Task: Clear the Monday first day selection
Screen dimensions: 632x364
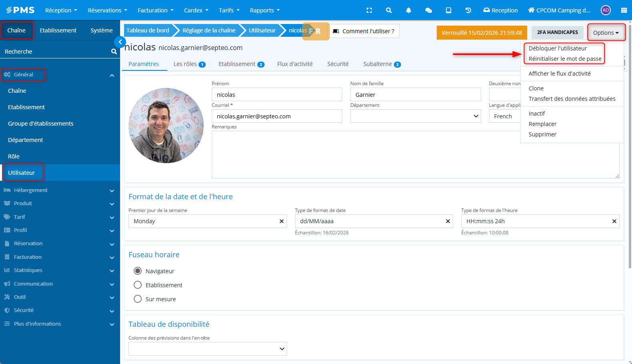Action: (x=281, y=221)
